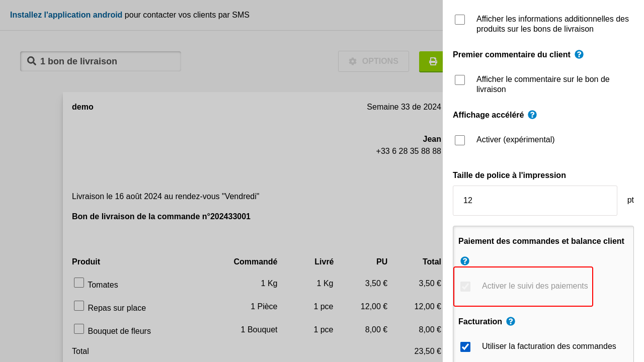Click the green print button
The image size is (644, 362).
(x=432, y=61)
